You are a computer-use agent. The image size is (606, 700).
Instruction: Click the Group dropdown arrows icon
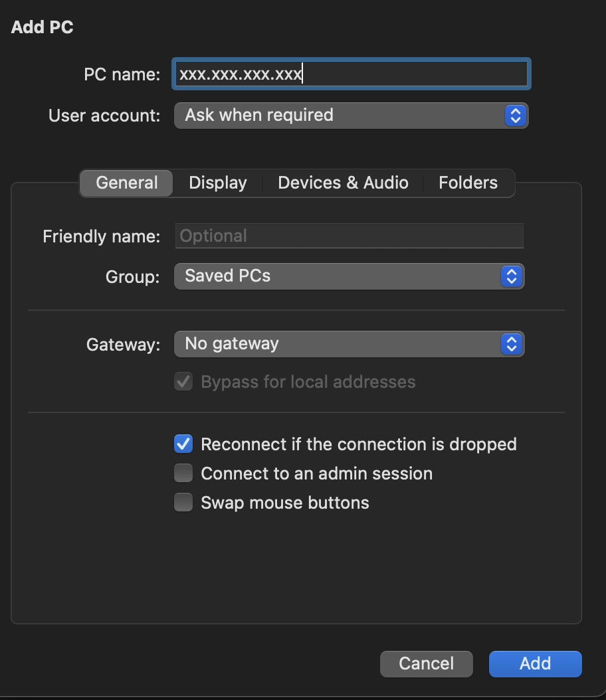(x=511, y=276)
